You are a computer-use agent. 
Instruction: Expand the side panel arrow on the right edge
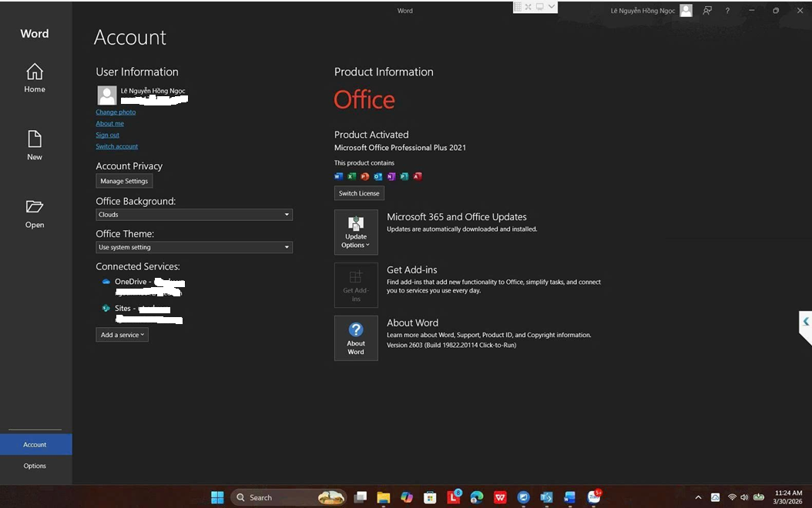click(806, 323)
